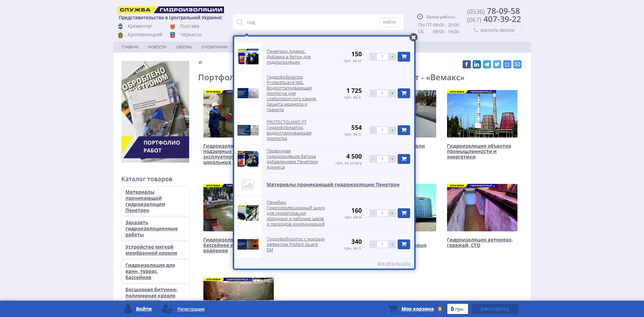Open the НОВОСТИ menu item
This screenshot has height=317, width=644.
point(157,47)
